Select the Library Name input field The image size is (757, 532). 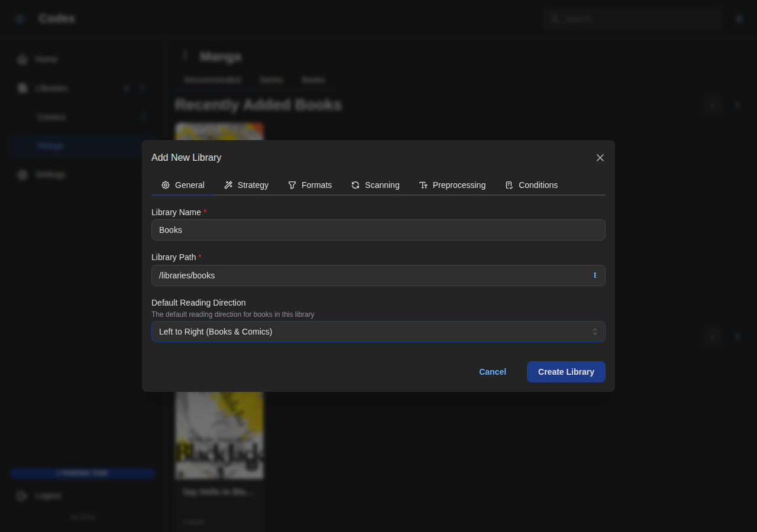click(378, 230)
